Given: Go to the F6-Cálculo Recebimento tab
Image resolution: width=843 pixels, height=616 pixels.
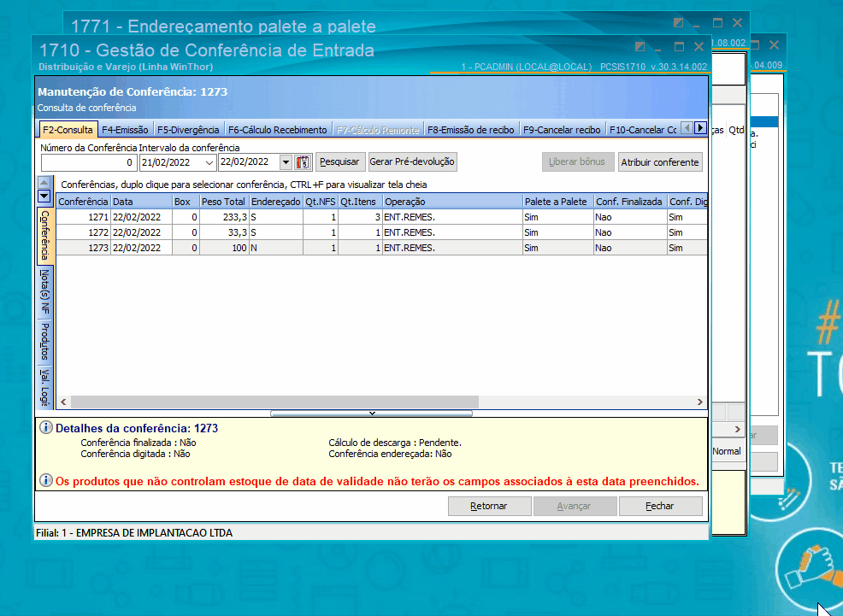Looking at the screenshot, I should [x=277, y=129].
